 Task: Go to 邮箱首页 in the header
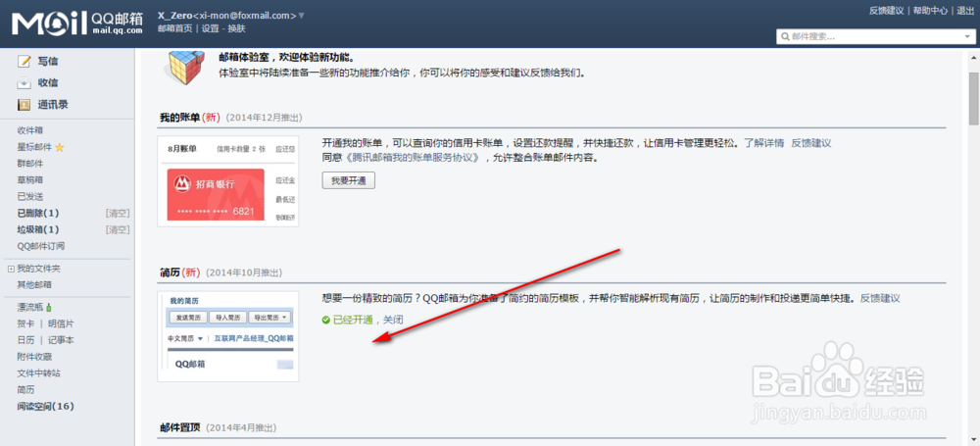coord(175,28)
